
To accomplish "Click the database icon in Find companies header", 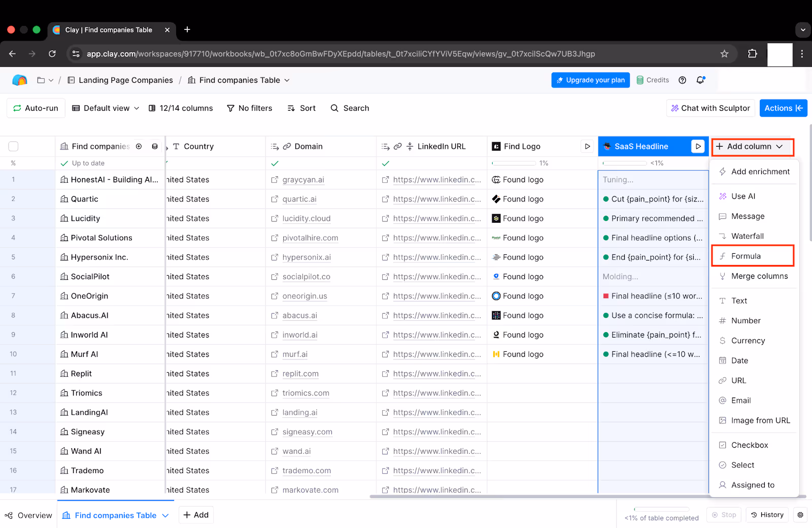I will pos(155,146).
